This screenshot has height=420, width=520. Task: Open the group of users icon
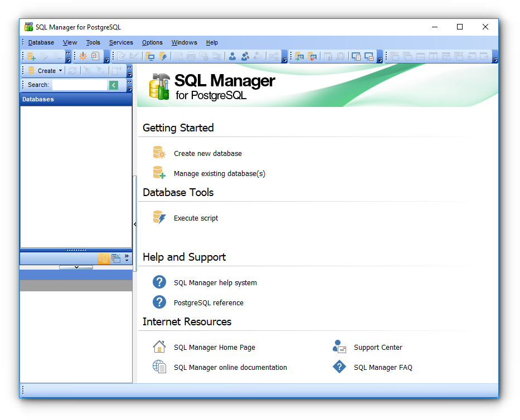tap(245, 57)
